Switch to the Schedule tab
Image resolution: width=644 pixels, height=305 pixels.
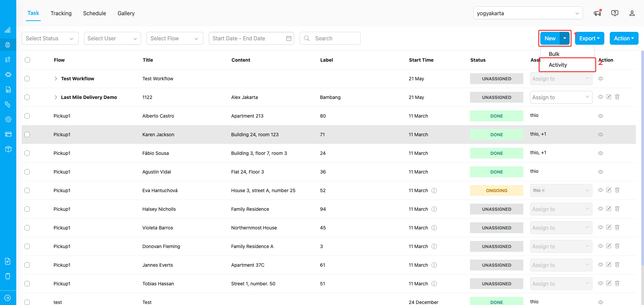95,13
